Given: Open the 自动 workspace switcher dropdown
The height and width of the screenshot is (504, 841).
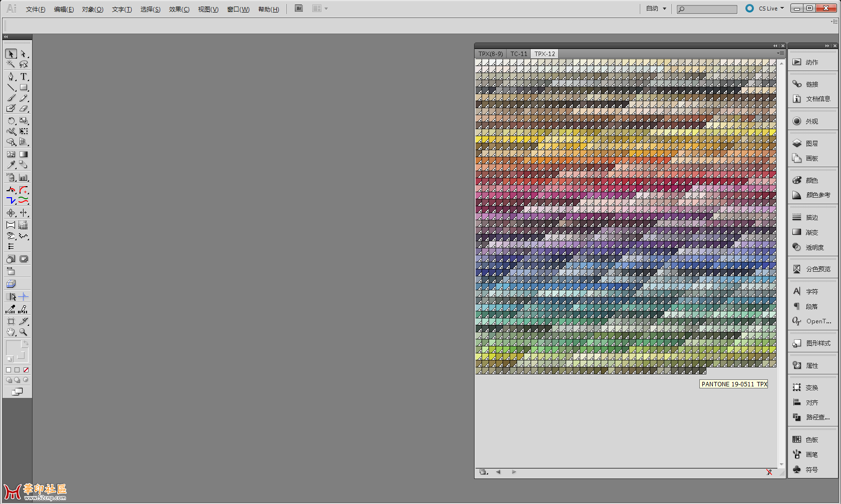Looking at the screenshot, I should click(x=656, y=9).
